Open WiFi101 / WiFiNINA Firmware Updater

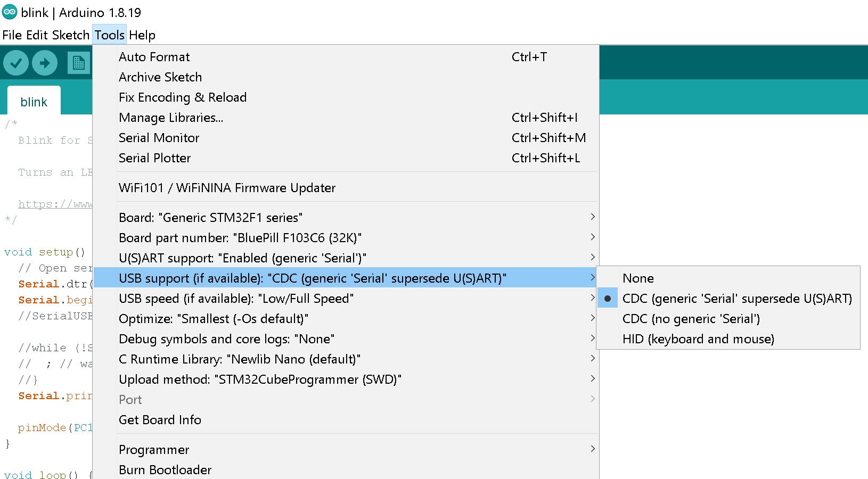pyautogui.click(x=346, y=188)
